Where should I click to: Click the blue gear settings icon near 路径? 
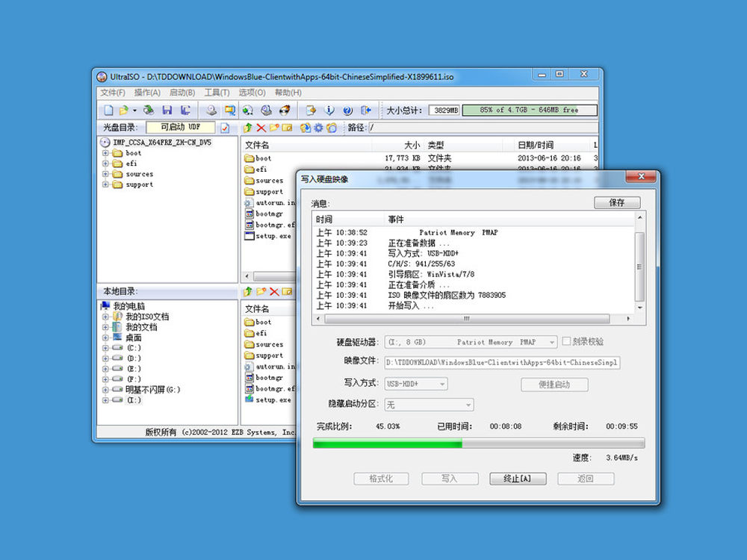click(x=318, y=128)
